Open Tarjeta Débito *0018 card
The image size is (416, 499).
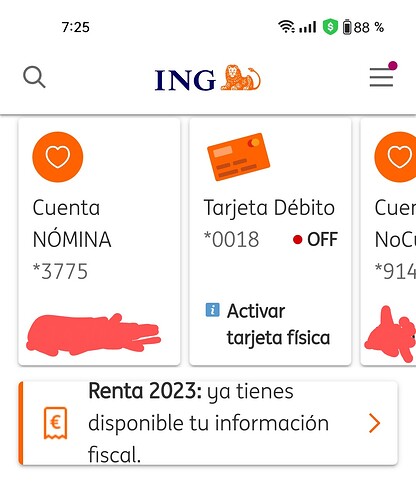click(x=270, y=242)
